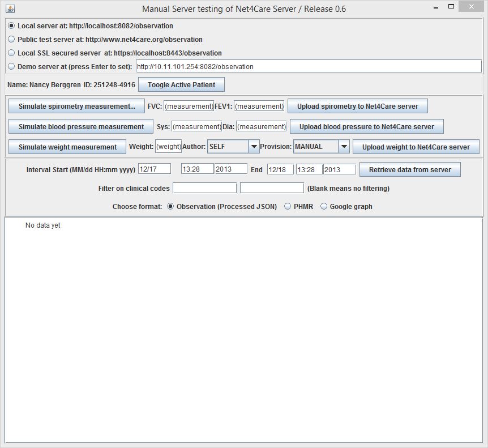Upload spirometry to Net4Care server
This screenshot has height=448, width=488.
coord(357,106)
